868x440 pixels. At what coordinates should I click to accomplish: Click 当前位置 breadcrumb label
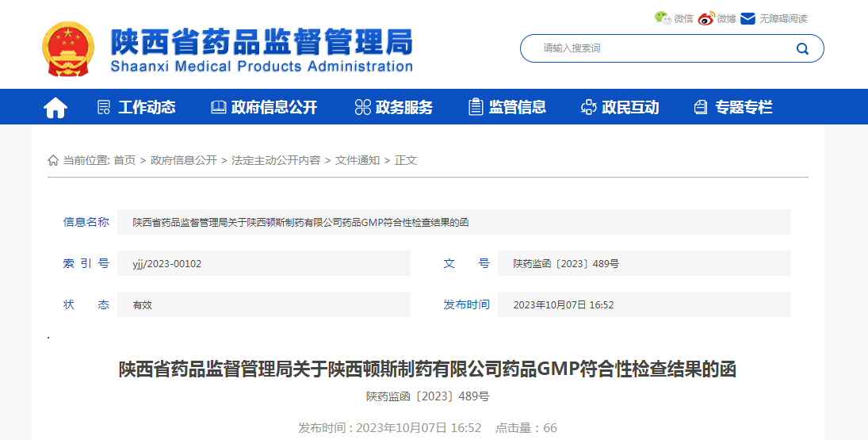[x=86, y=160]
